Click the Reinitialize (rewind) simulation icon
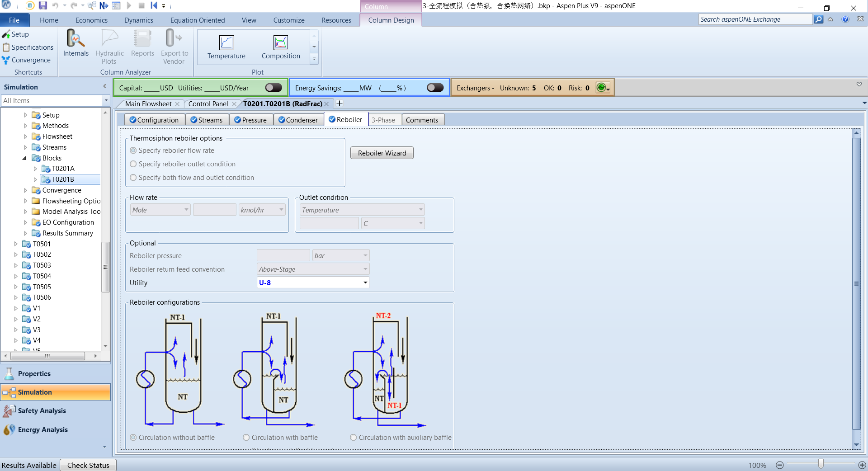The height and width of the screenshot is (471, 868). (154, 5)
